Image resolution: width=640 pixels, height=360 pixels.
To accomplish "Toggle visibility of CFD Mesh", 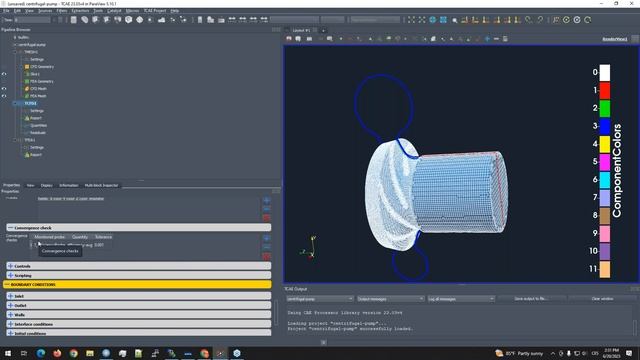I will (x=4, y=89).
